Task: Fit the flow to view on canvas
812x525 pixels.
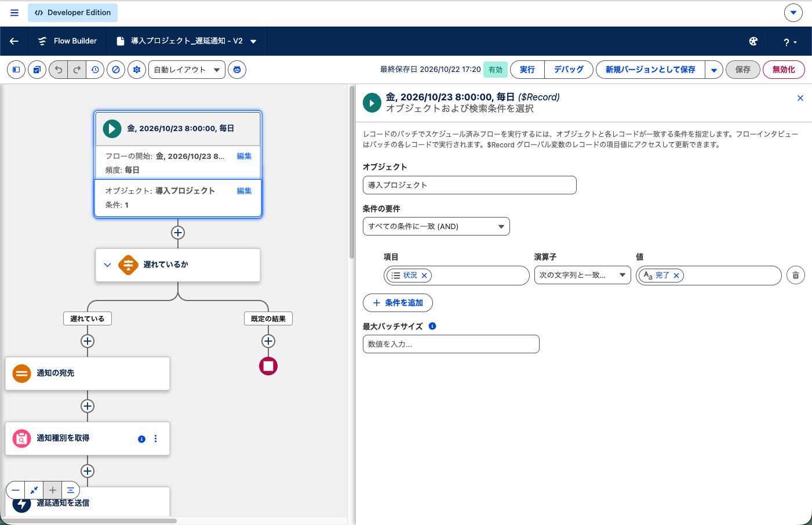Action: coord(34,490)
